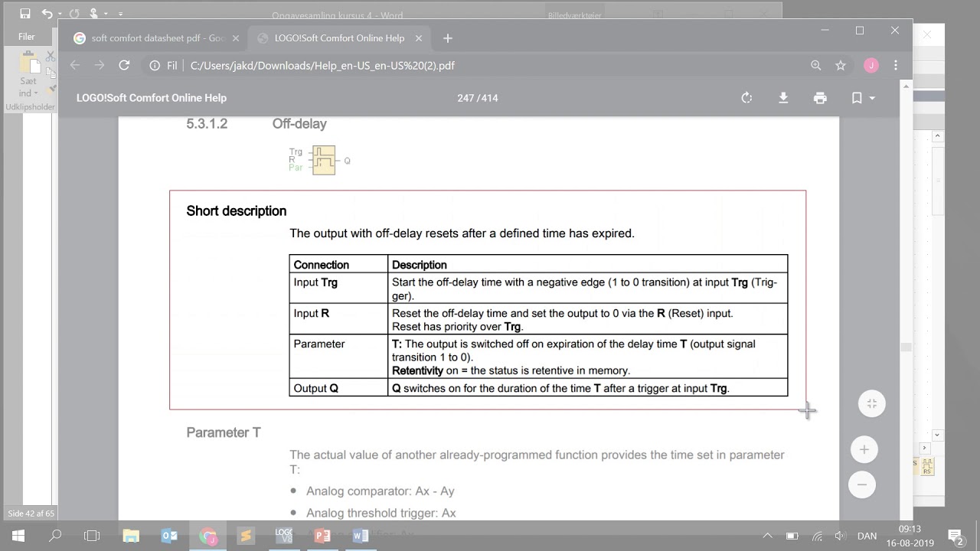980x551 pixels.
Task: Click the Parameter T heading
Action: coord(224,432)
